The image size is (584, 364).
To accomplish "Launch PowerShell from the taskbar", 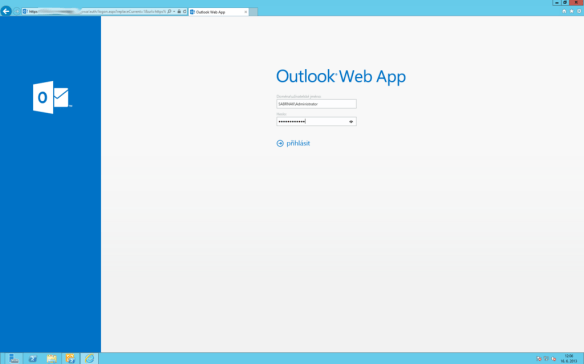I will click(x=33, y=358).
